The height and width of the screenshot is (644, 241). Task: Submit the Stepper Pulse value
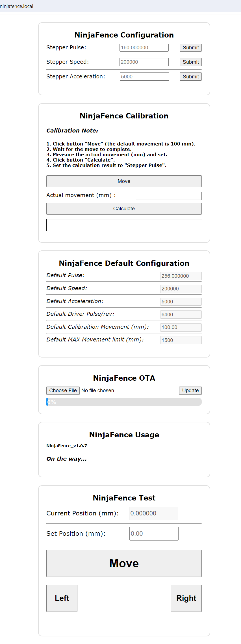[x=190, y=48]
